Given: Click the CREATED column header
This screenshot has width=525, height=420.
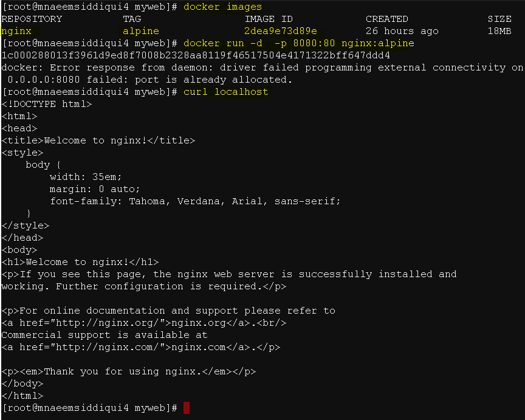Looking at the screenshot, I should [386, 19].
